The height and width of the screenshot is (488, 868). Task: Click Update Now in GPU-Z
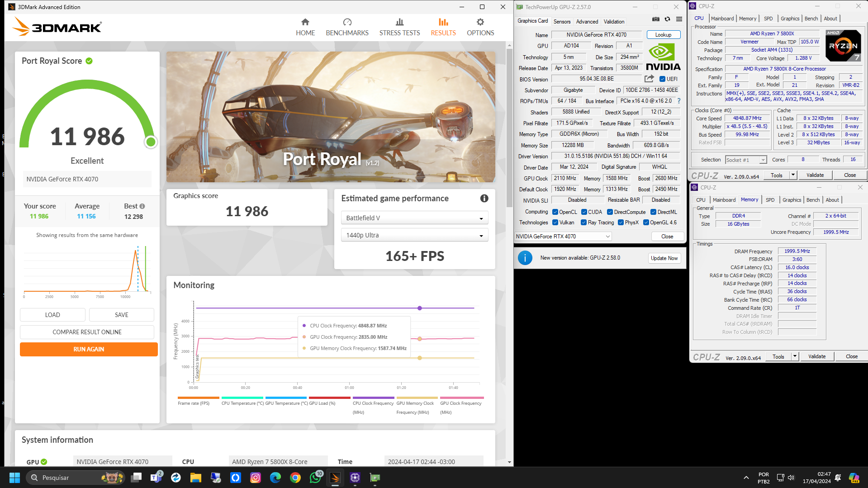tap(664, 258)
